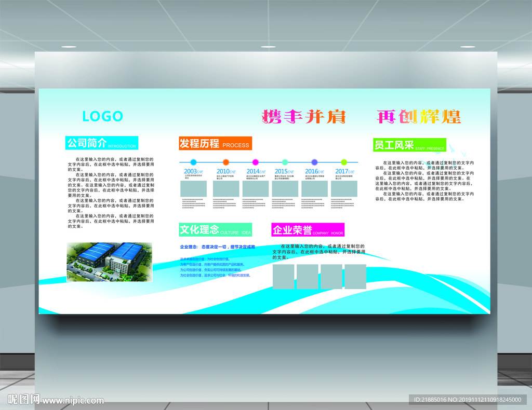
Task: Click the 员工风采 STAFF PRESENCE header
Action: (409, 145)
